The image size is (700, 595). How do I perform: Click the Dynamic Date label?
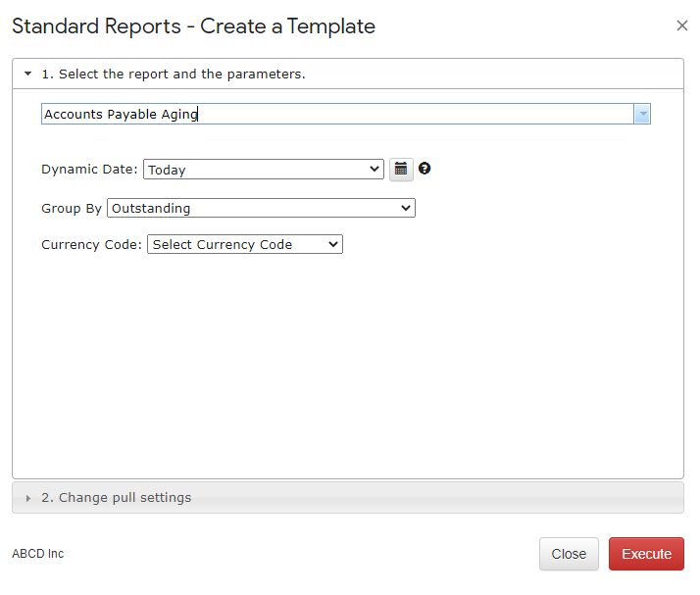89,170
